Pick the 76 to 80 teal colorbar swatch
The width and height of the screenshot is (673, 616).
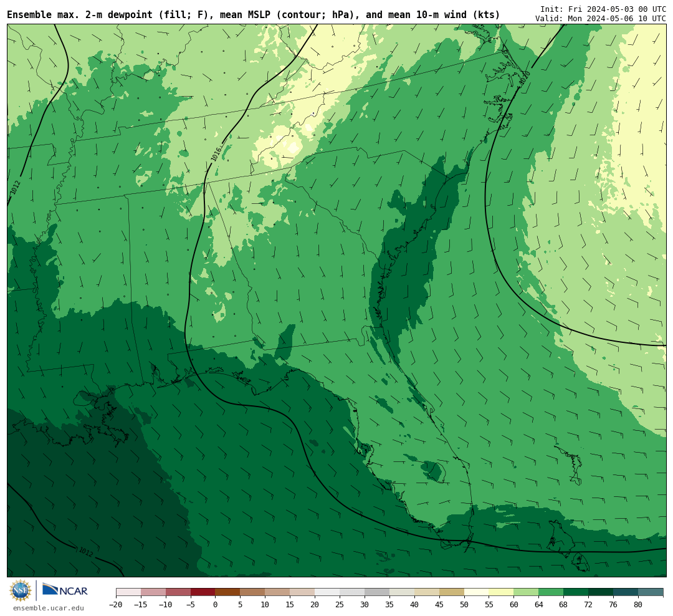[626, 592]
